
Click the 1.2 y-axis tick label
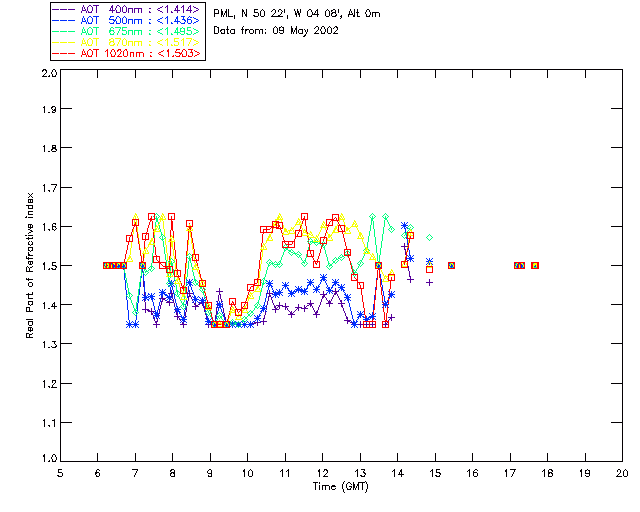coord(49,384)
